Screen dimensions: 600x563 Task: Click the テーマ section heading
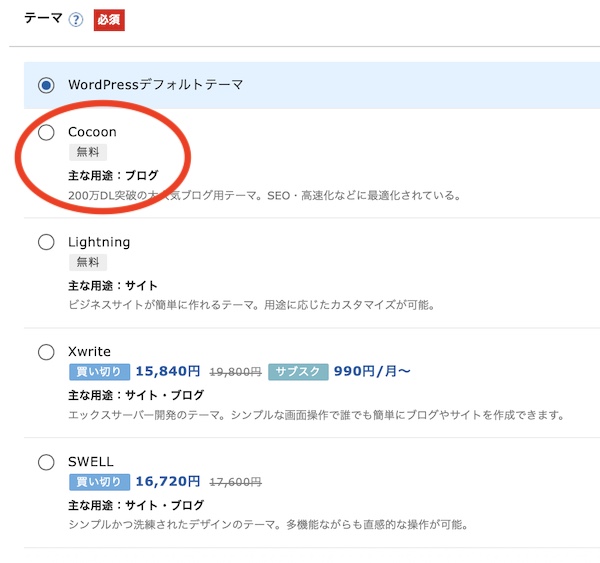click(43, 18)
